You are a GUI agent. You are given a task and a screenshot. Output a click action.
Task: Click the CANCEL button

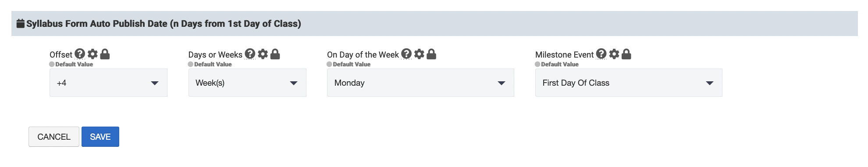[x=54, y=137]
